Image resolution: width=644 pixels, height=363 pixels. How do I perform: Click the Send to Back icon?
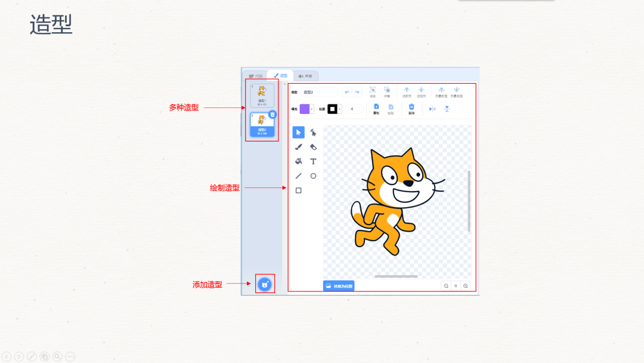pyautogui.click(x=456, y=92)
